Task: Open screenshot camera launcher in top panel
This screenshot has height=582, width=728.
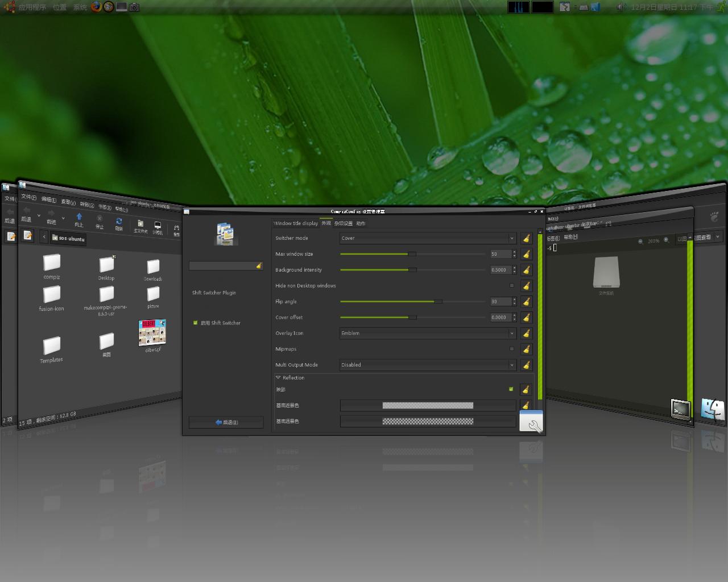Action: click(x=134, y=7)
